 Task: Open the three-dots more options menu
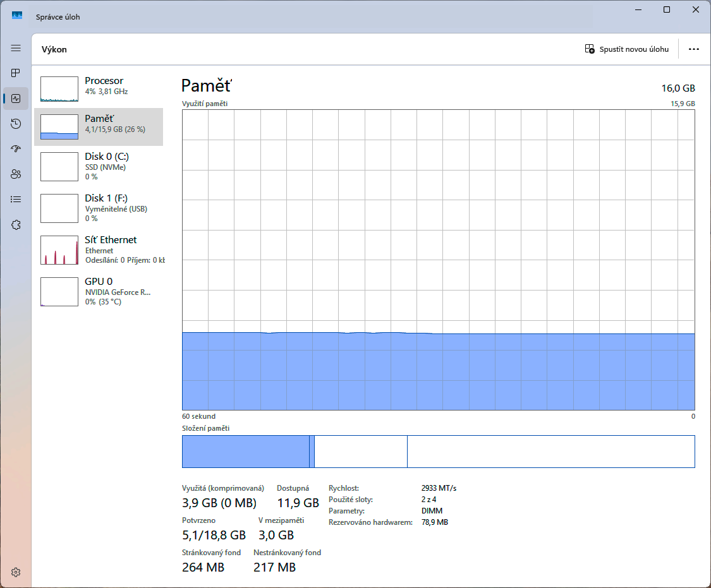(x=694, y=49)
